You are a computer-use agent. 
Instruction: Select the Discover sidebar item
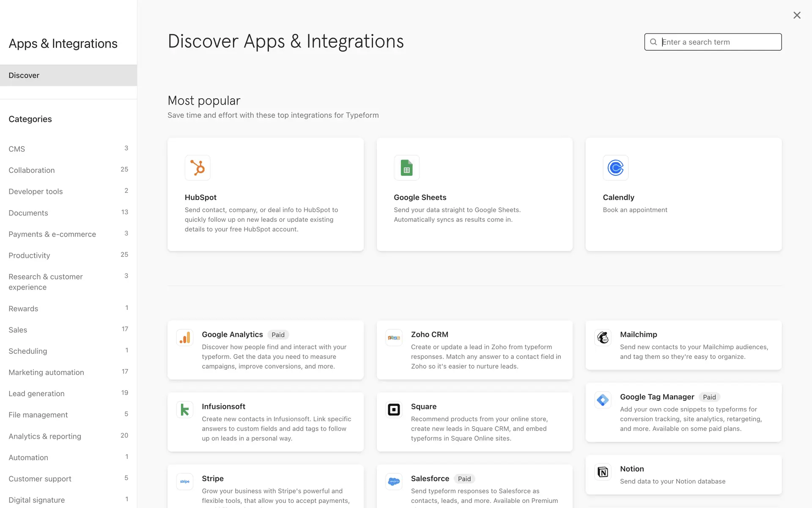[x=24, y=75]
